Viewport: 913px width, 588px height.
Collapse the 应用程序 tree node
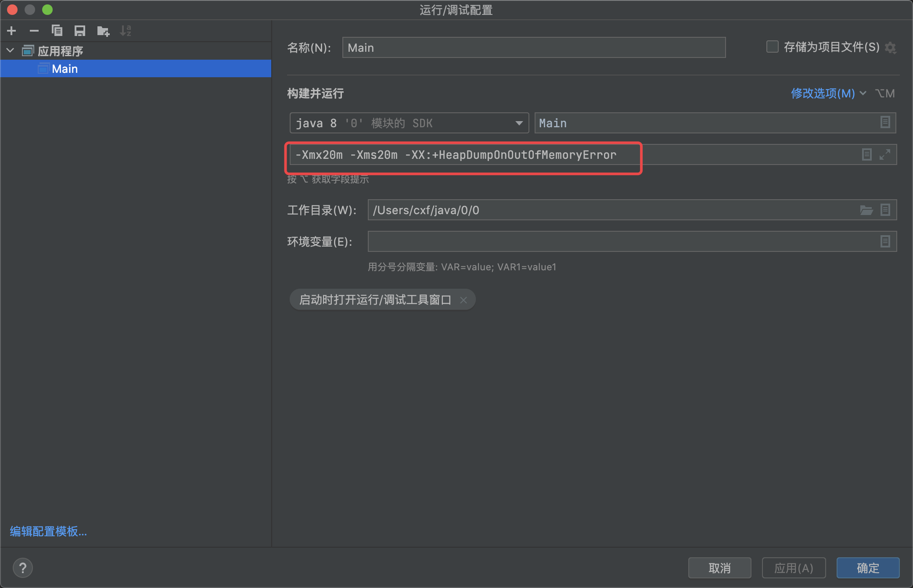click(x=11, y=51)
